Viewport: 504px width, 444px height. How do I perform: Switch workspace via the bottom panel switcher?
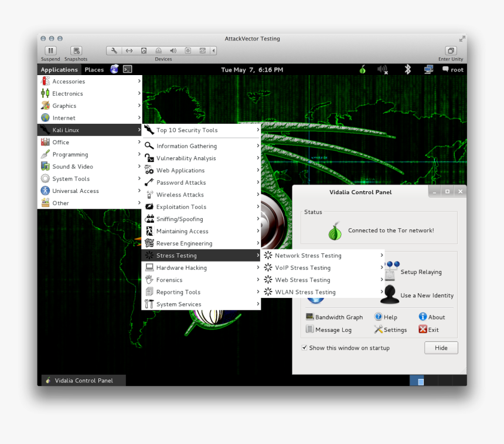click(438, 380)
